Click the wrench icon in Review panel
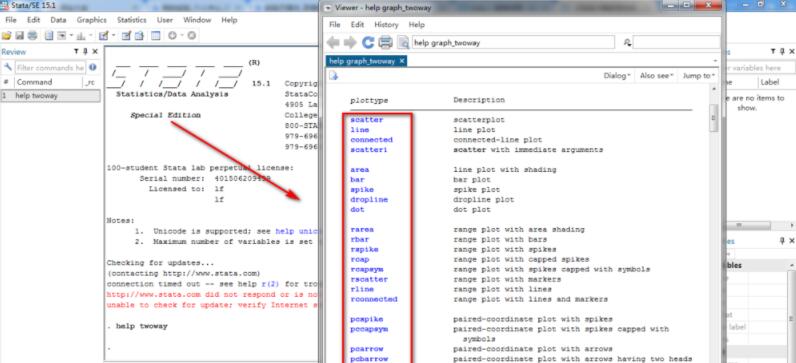 (8, 67)
